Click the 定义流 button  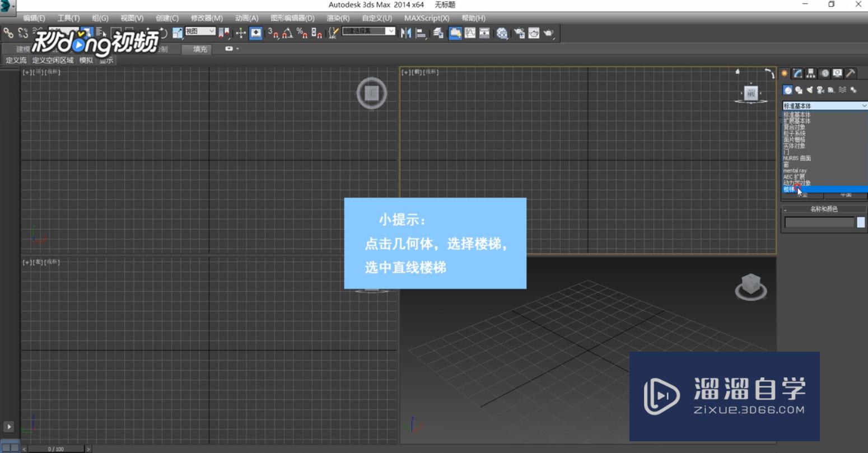click(x=16, y=60)
